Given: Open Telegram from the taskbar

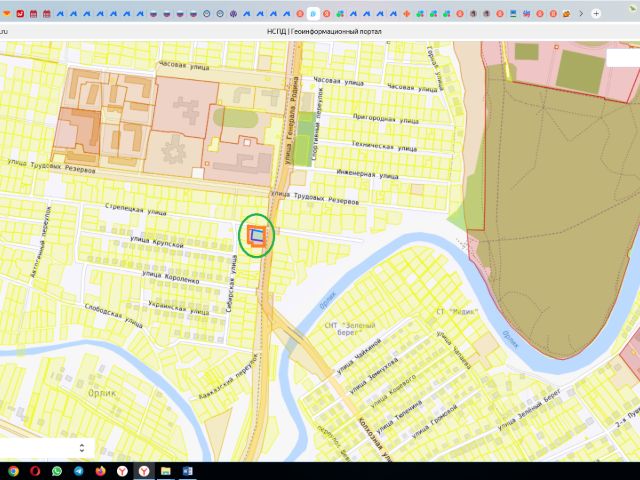Looking at the screenshot, I should point(78,471).
